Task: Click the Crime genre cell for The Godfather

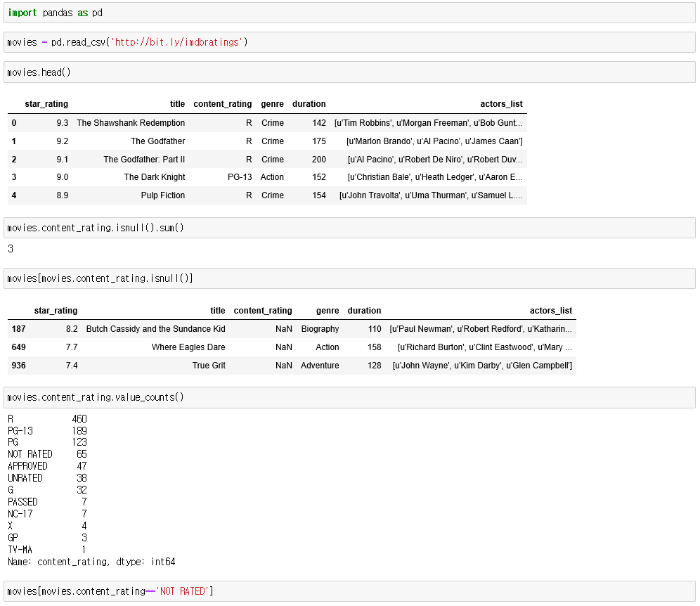Action: [272, 141]
